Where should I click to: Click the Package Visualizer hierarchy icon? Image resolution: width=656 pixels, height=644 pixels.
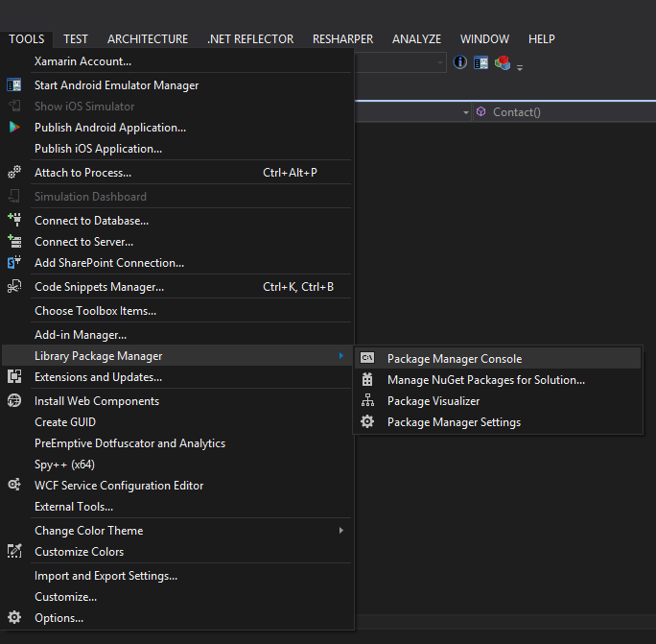(x=367, y=400)
